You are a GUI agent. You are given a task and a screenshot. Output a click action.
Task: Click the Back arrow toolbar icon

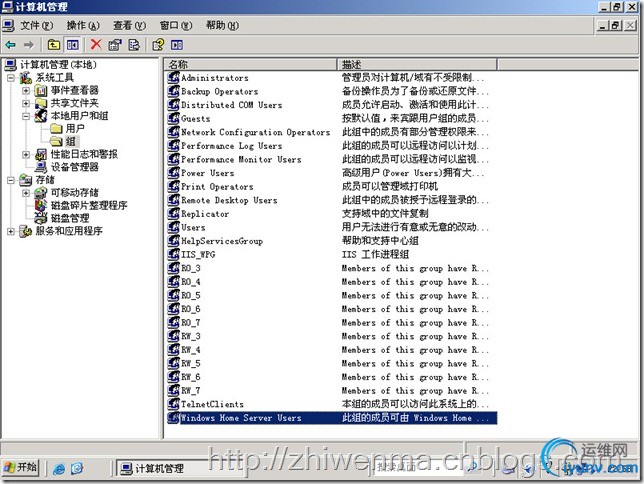pyautogui.click(x=11, y=44)
